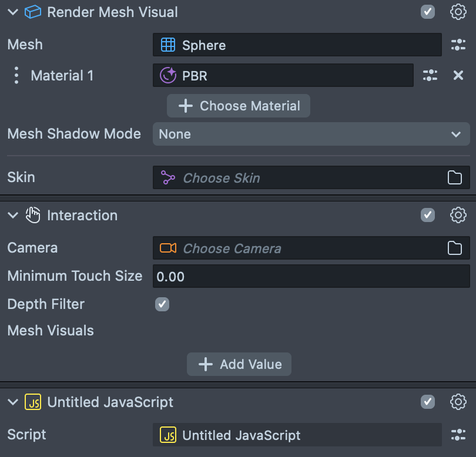The height and width of the screenshot is (457, 476).
Task: Collapse the Untitled JavaScript section
Action: (x=13, y=402)
